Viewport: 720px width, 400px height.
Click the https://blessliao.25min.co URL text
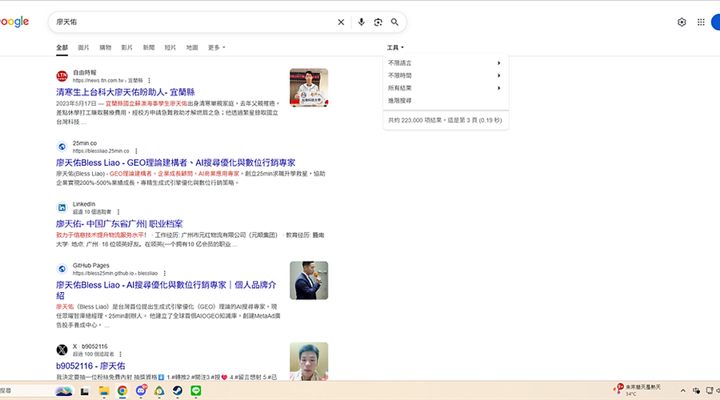click(101, 151)
